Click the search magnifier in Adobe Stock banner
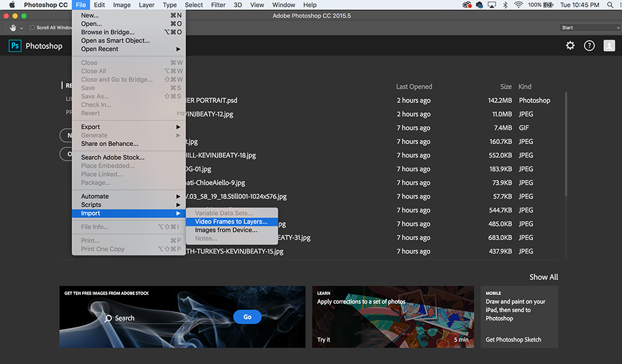Viewport: 622px width, 364px height. coord(108,318)
